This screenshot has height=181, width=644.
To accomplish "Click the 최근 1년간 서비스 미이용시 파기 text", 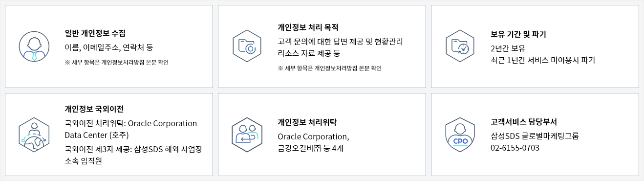I will click(543, 60).
